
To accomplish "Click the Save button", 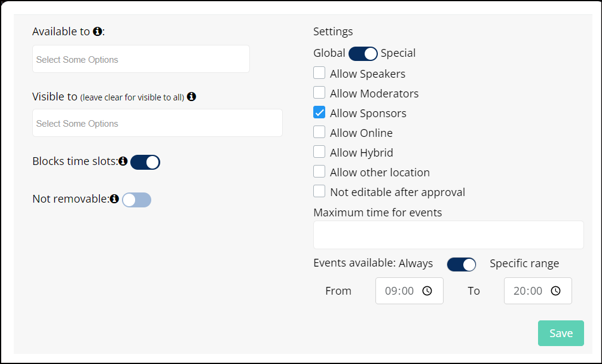I will tap(561, 334).
